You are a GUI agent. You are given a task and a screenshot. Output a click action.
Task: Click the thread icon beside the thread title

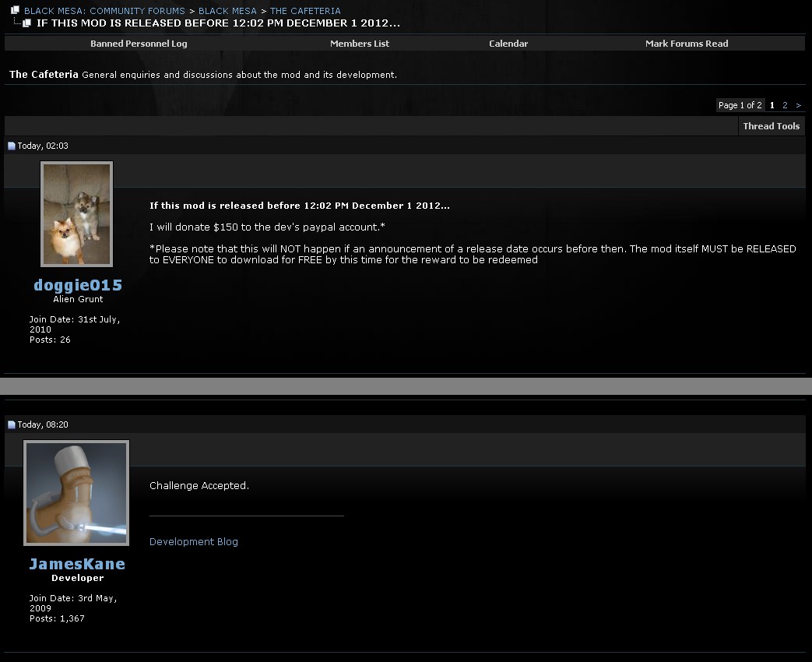pyautogui.click(x=26, y=23)
